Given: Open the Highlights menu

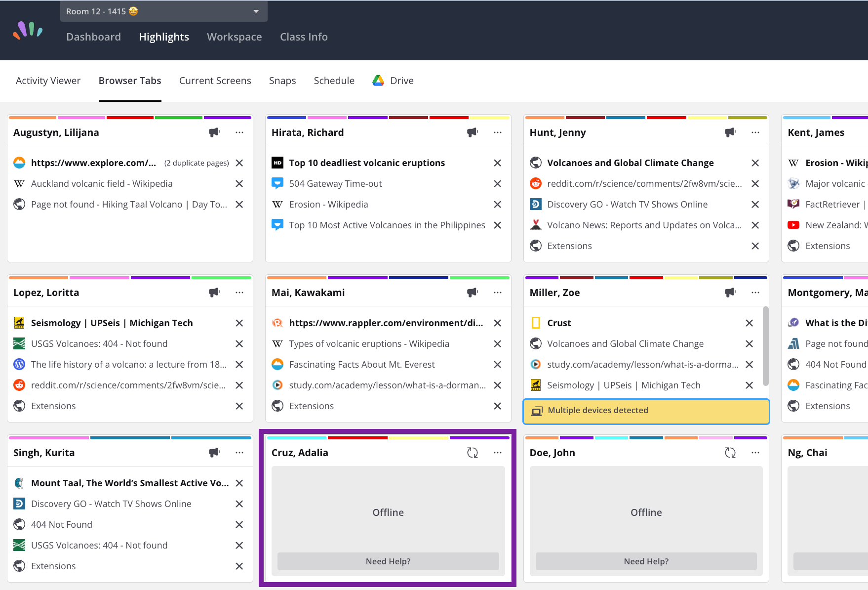Looking at the screenshot, I should 164,37.
